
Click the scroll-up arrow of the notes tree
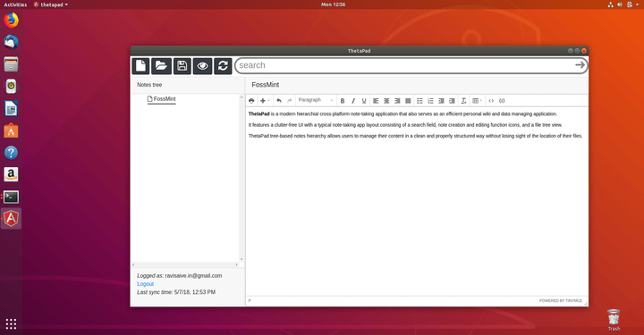(241, 97)
